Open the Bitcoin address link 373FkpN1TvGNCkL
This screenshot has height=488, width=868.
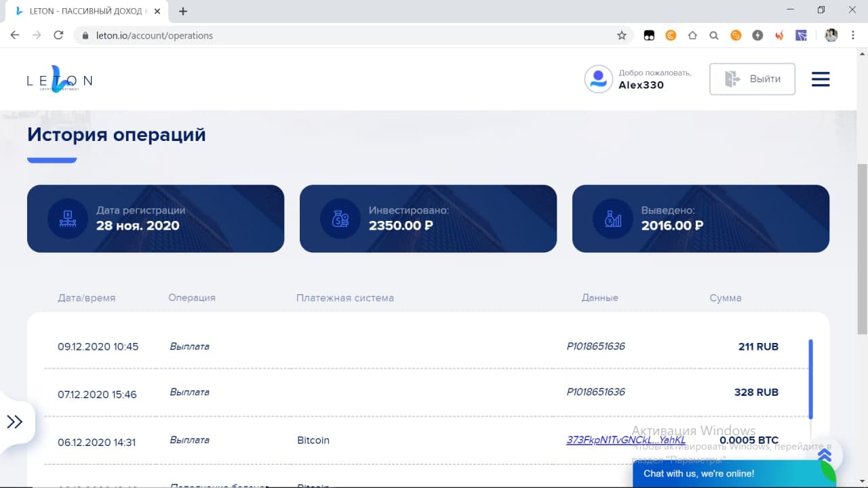625,440
